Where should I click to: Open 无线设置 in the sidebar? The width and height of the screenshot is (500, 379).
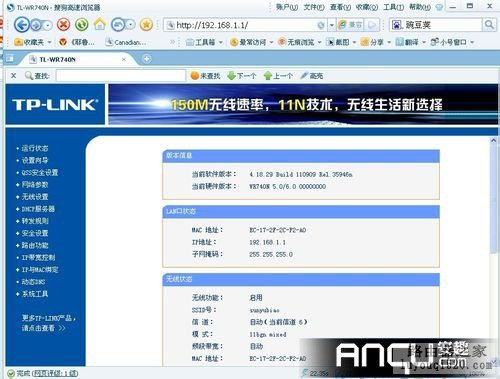[x=35, y=197]
